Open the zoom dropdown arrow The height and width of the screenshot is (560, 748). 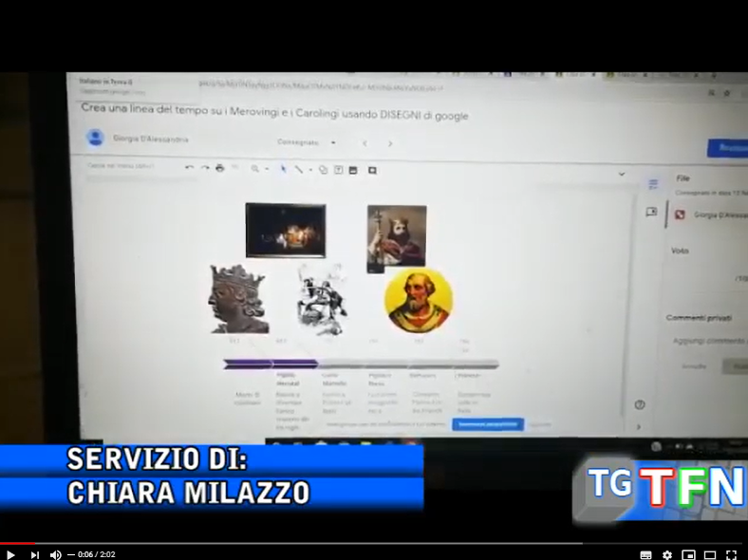[267, 169]
